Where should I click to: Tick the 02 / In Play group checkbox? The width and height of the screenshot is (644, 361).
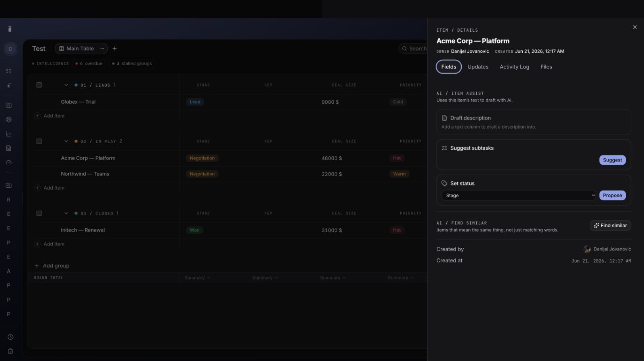click(39, 141)
